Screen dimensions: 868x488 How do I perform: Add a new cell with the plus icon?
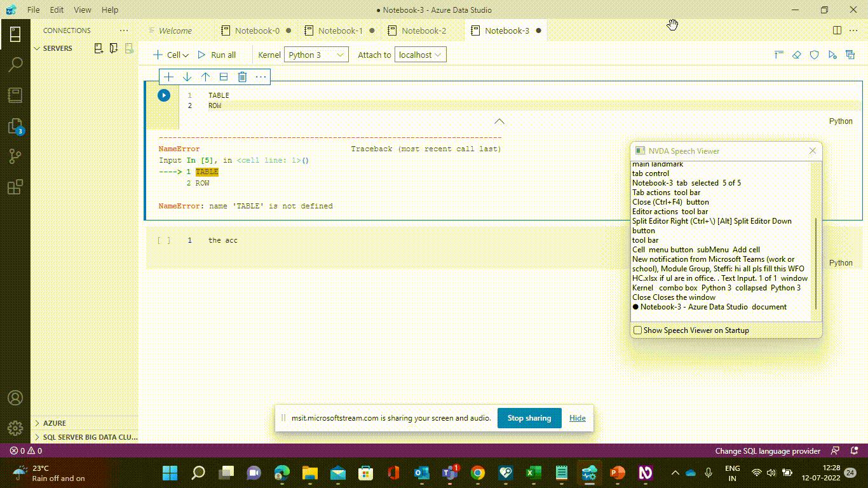tap(168, 76)
